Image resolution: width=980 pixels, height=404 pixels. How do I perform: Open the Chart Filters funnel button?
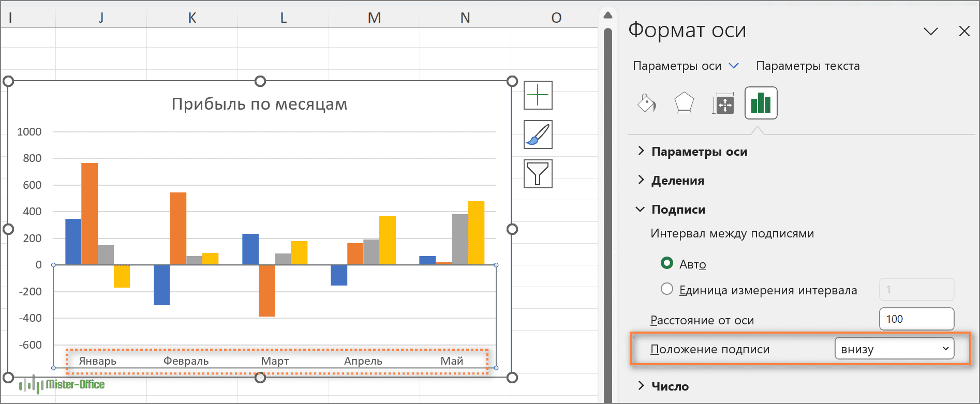[x=538, y=174]
